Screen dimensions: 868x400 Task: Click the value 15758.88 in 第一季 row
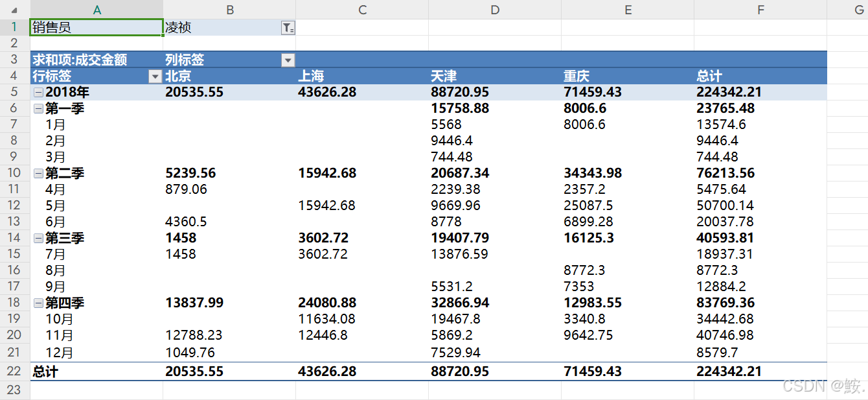[x=460, y=109]
